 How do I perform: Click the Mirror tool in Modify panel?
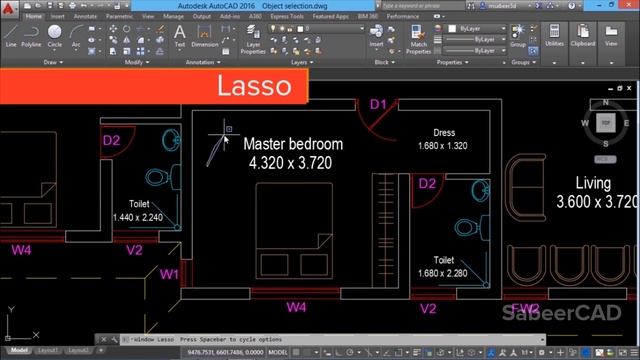pyautogui.click(x=127, y=40)
